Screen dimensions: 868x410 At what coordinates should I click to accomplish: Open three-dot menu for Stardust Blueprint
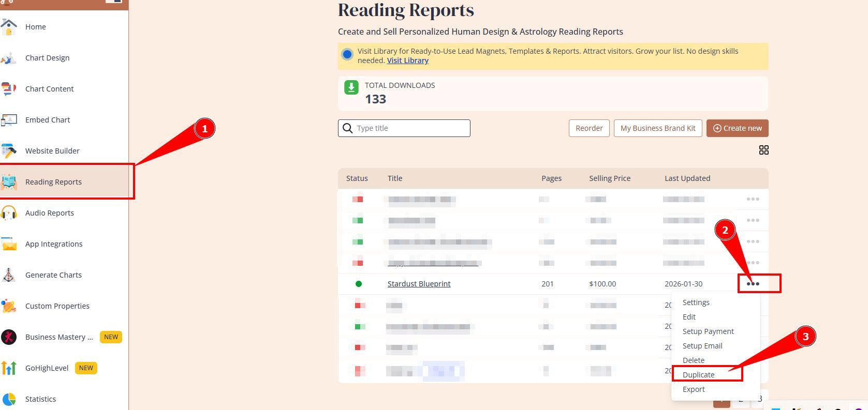pyautogui.click(x=753, y=284)
